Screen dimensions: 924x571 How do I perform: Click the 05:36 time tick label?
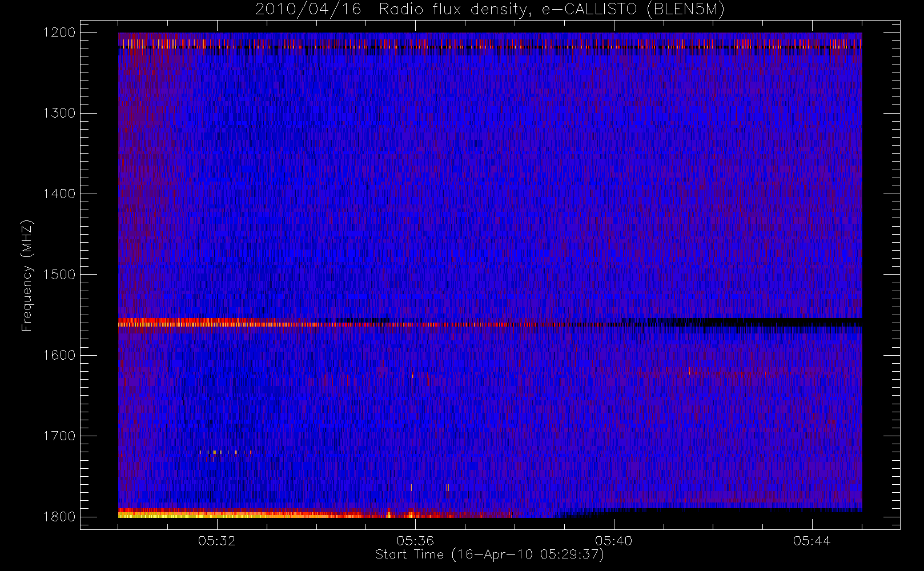415,541
